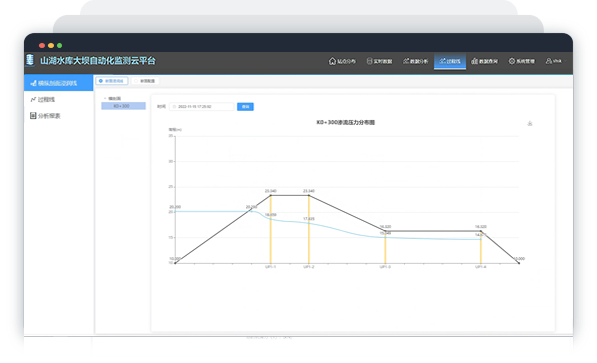Image resolution: width=597 pixels, height=363 pixels.
Task: Select the K0+300 section in the tree
Action: 123,106
